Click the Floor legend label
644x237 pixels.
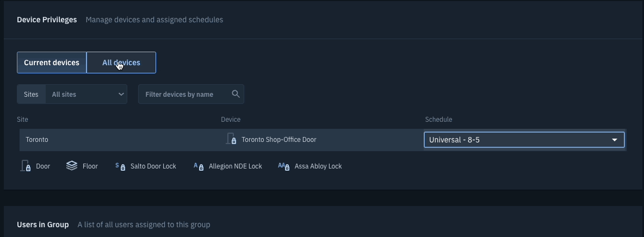[x=90, y=166]
